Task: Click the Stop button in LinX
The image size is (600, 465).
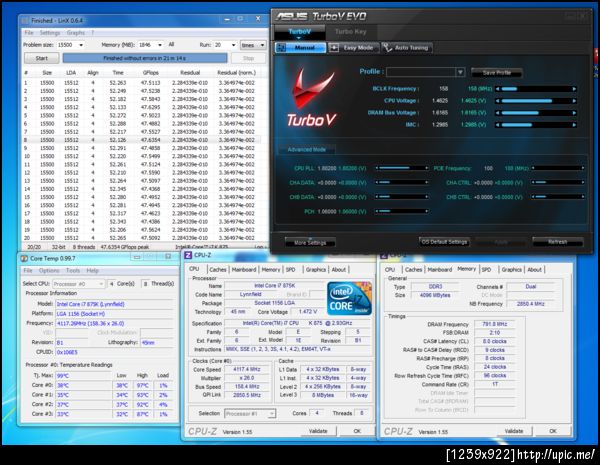Action: pyautogui.click(x=248, y=58)
